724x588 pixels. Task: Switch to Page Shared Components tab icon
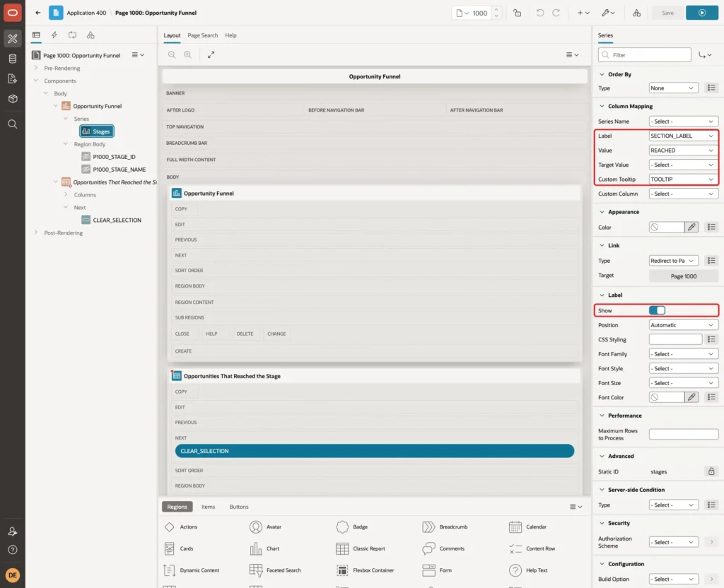click(90, 35)
